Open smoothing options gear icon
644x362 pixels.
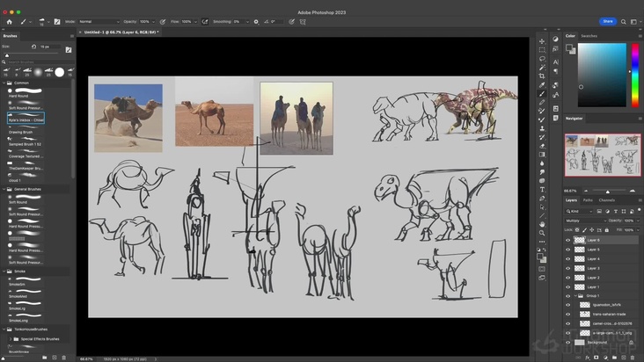click(x=256, y=22)
